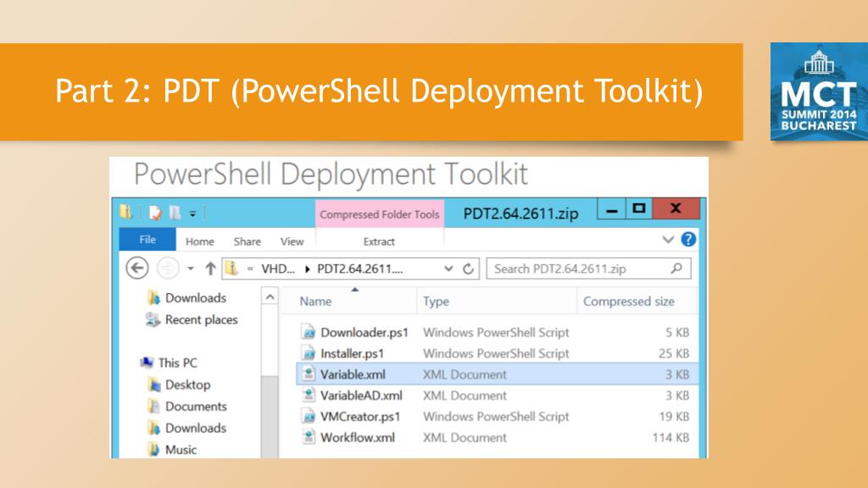Viewport: 868px width, 488px height.
Task: Click the navigation pane scroll up arrow
Action: [x=270, y=297]
